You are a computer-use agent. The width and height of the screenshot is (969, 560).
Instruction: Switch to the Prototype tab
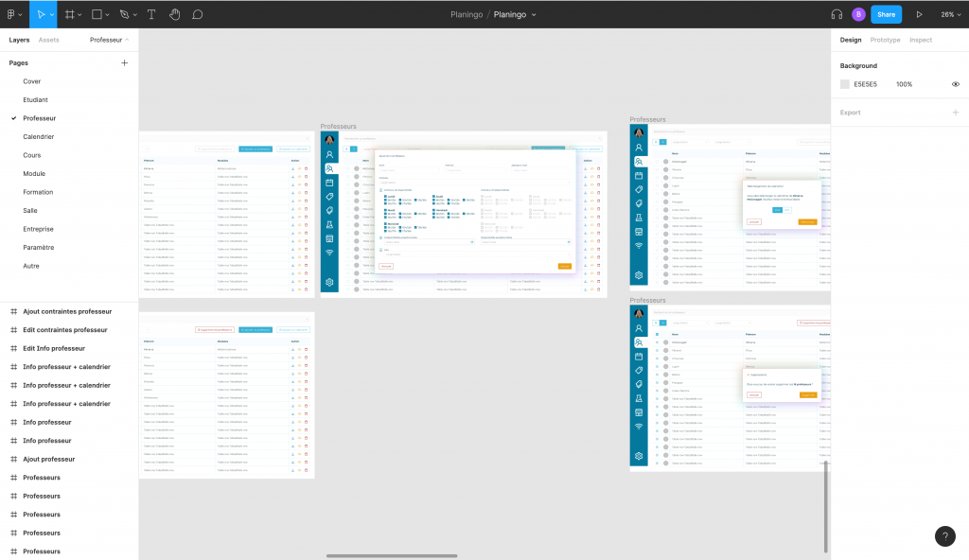point(885,40)
